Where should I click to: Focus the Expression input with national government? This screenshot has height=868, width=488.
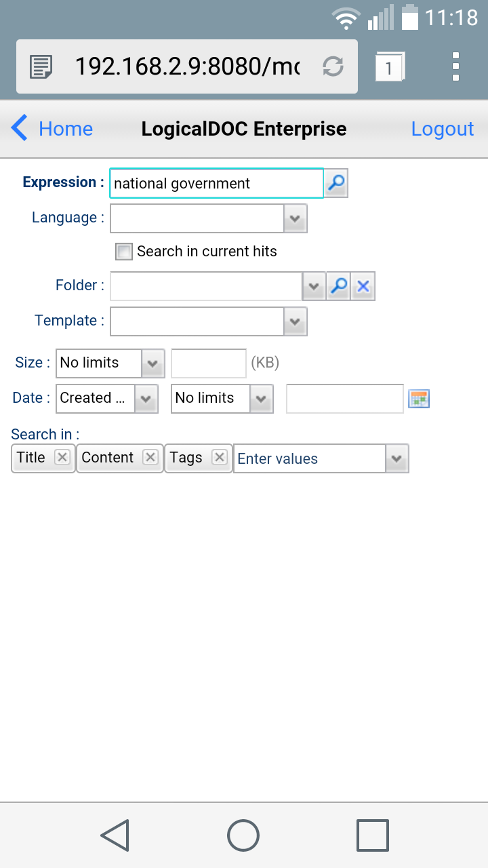point(216,183)
